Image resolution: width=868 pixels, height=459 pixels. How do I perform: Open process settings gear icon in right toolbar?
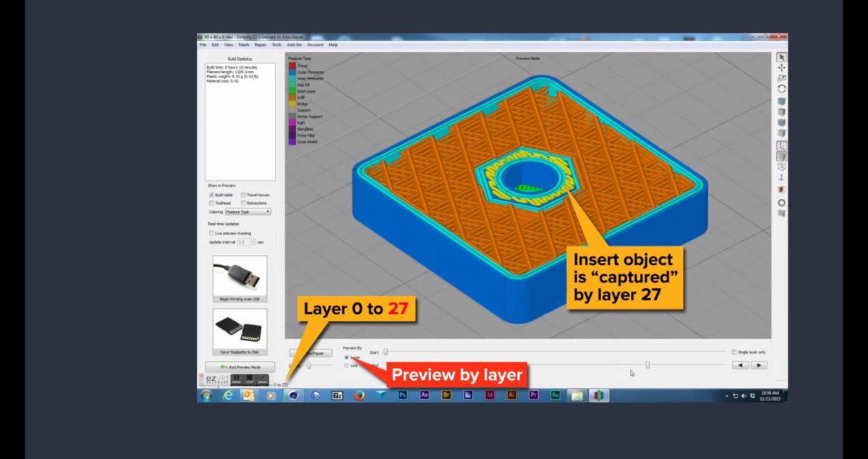781,202
